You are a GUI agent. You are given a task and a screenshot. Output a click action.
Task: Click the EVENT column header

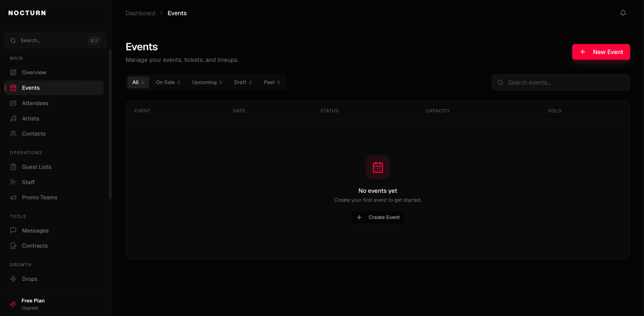coord(142,111)
